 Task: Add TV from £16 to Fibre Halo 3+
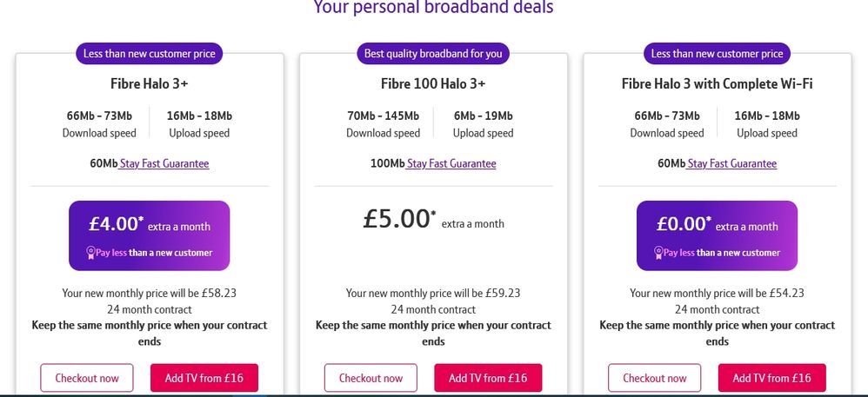tap(204, 378)
